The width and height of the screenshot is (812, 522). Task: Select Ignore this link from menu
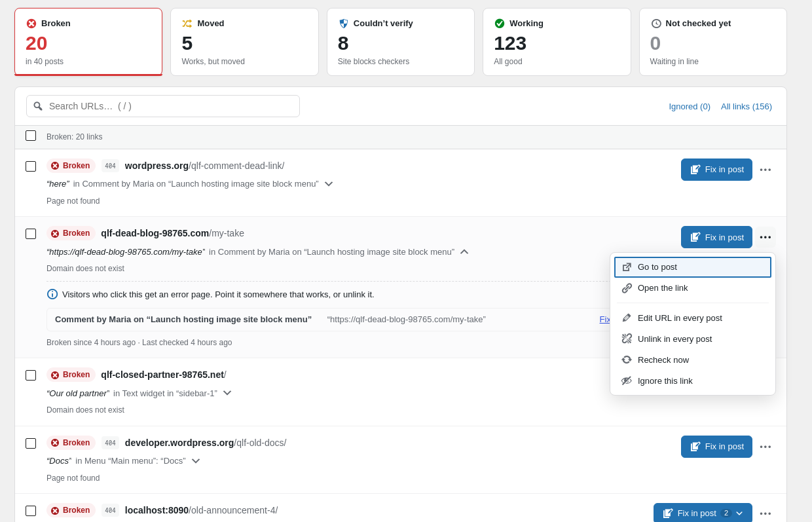click(693, 381)
